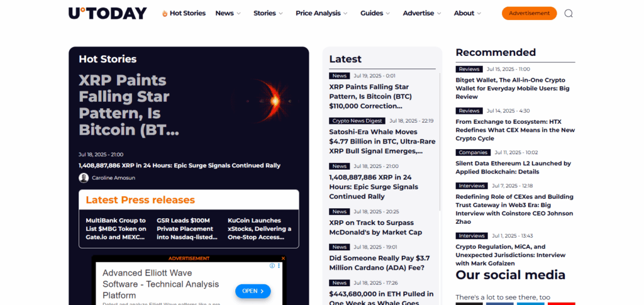Click the Companies category tag
The width and height of the screenshot is (644, 305).
coord(473,152)
